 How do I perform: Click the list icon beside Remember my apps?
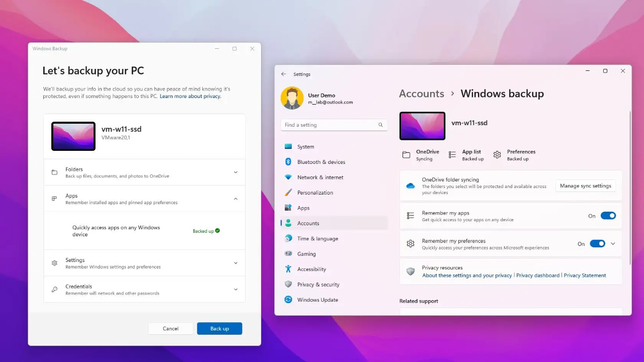coord(411,216)
